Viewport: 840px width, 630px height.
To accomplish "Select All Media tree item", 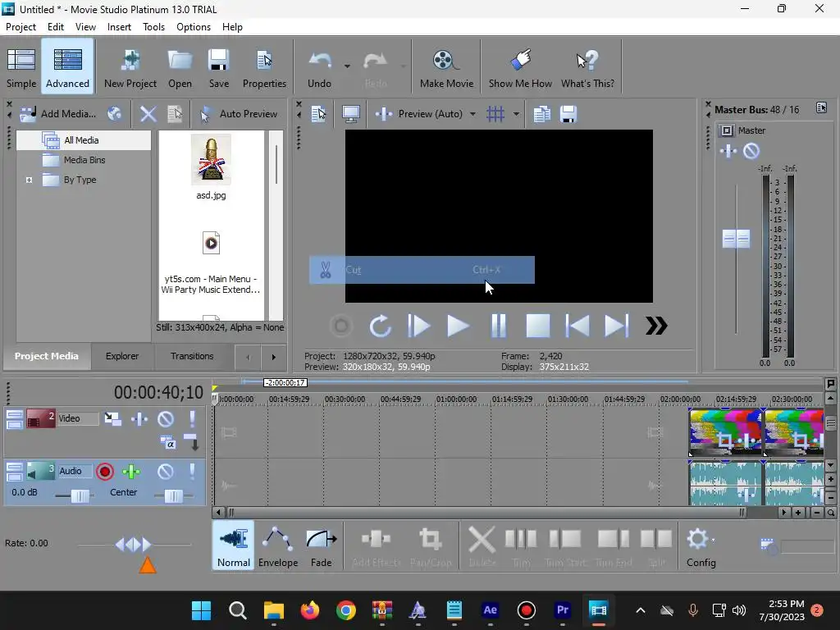I will point(81,140).
